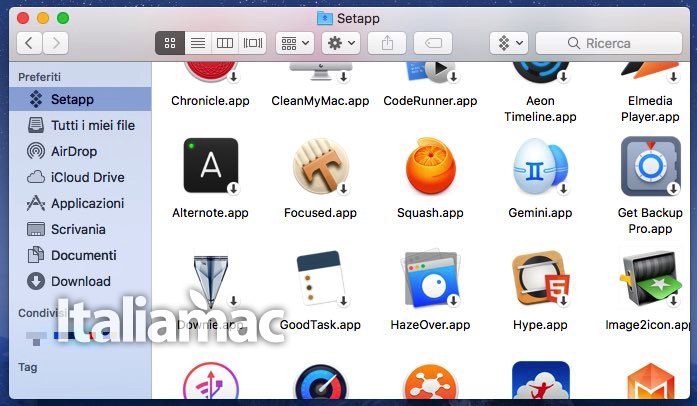Go back with the left arrow button

[x=29, y=43]
